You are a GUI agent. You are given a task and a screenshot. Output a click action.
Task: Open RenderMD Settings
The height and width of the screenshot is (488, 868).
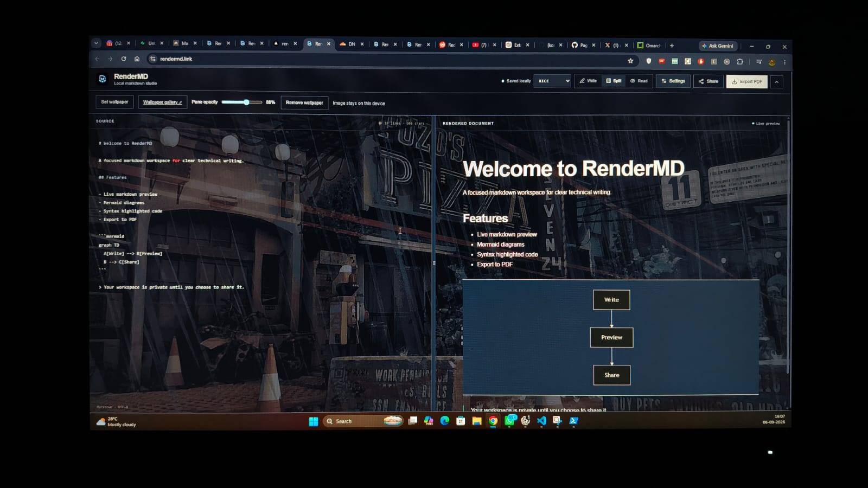(673, 81)
